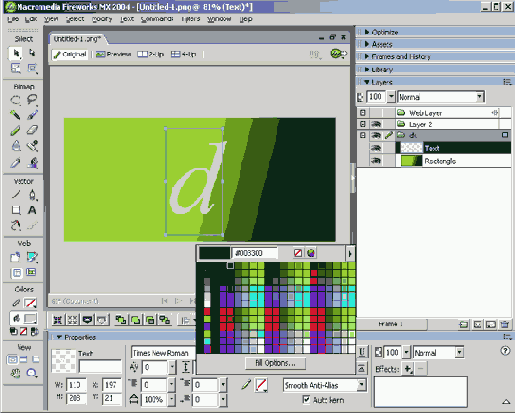Click the All Options button

point(275,363)
